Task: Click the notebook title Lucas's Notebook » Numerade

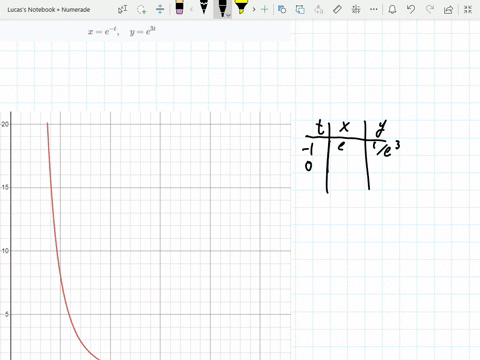Action: 49,10
